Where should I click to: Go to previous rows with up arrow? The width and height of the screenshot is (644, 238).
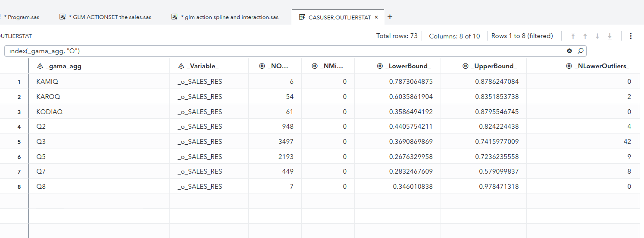585,36
